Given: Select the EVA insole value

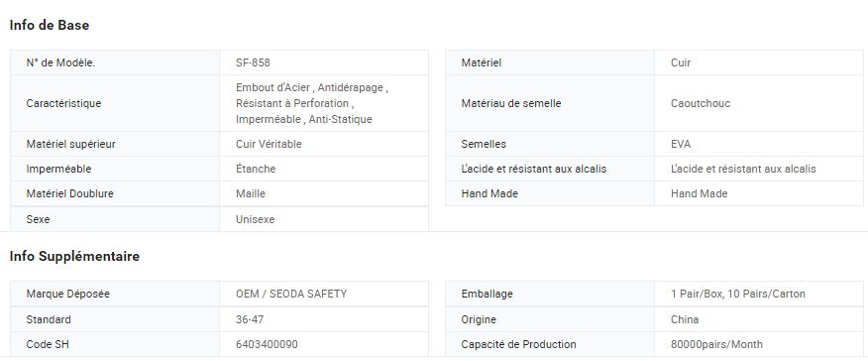Looking at the screenshot, I should pyautogui.click(x=681, y=144).
